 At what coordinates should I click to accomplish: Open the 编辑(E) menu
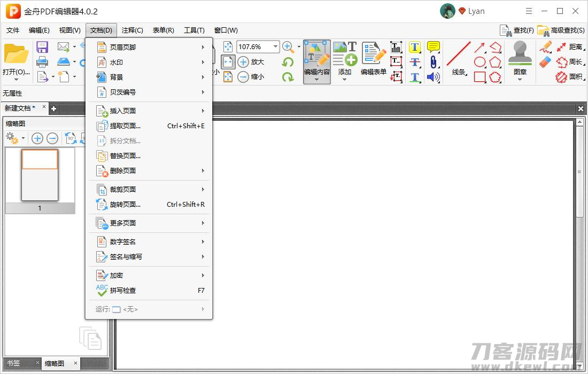coord(39,30)
